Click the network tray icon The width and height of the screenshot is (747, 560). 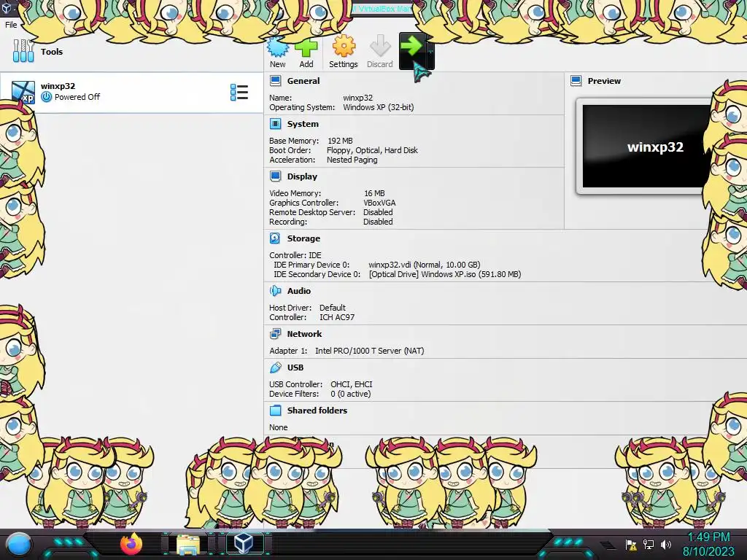click(649, 544)
